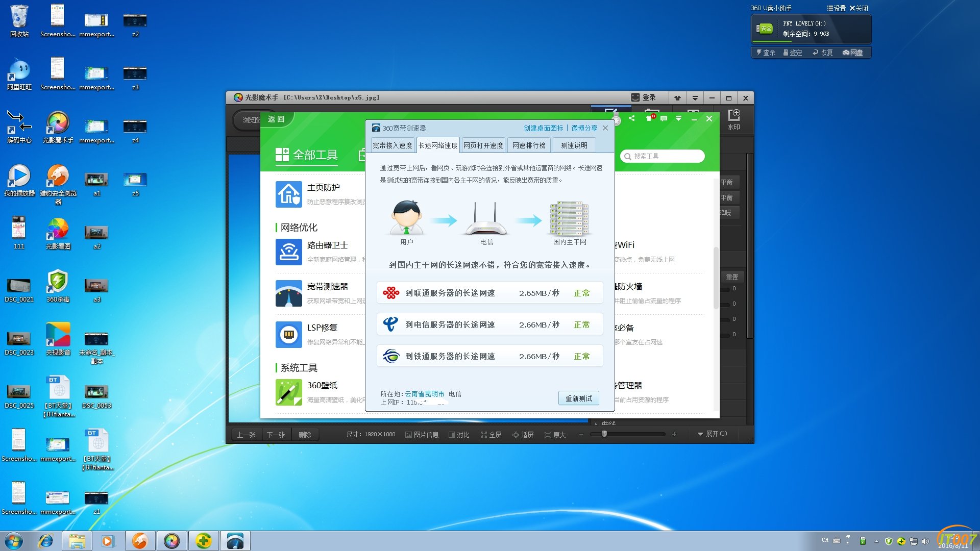Click the Windows Start button
The image size is (980, 551).
tap(14, 541)
